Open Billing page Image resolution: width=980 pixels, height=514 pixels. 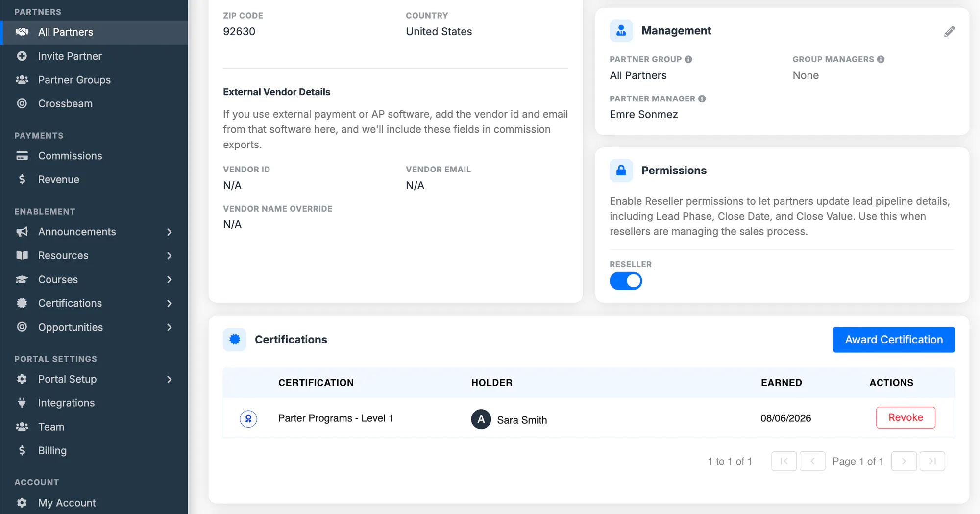click(94, 450)
